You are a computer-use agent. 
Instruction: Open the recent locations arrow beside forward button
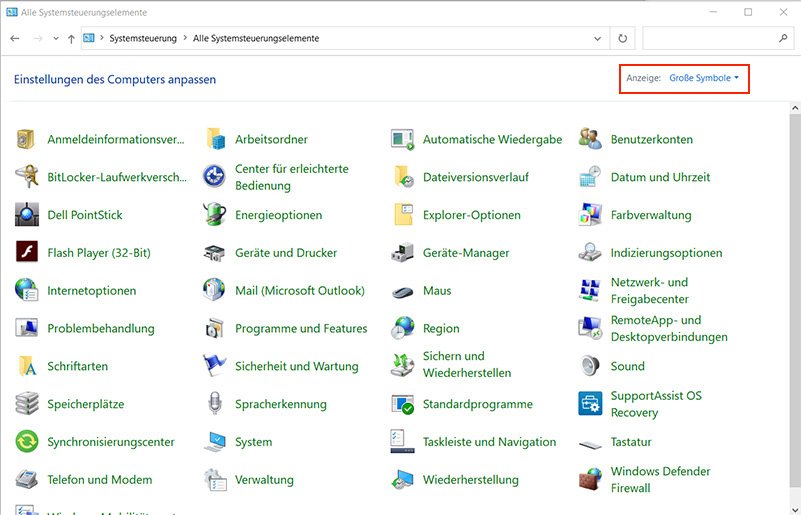pos(55,39)
